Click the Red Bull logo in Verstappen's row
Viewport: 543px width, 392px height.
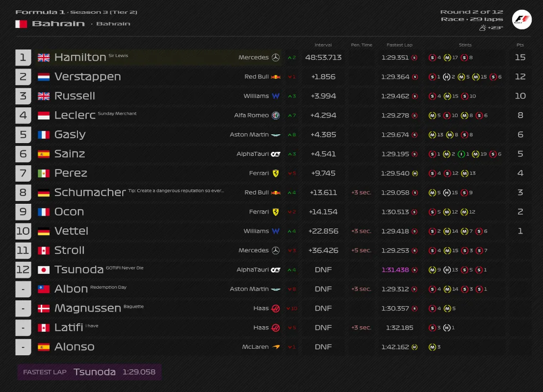pyautogui.click(x=276, y=77)
